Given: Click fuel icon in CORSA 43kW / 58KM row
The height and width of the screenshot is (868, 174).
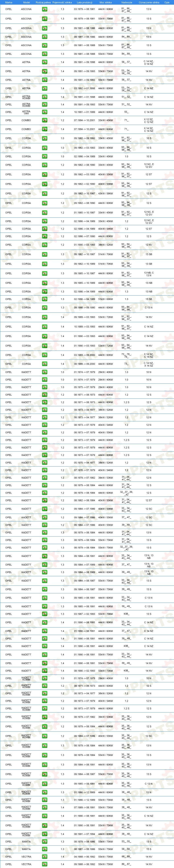Looking at the screenshot, I should point(45,193).
